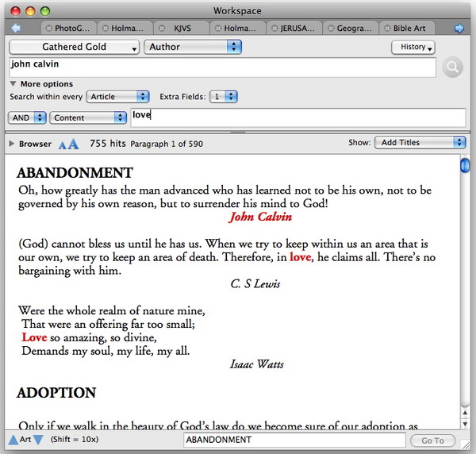Screen dimensions: 476x454
Task: Click the ABANDONMENT go-to text field
Action: click(x=294, y=440)
